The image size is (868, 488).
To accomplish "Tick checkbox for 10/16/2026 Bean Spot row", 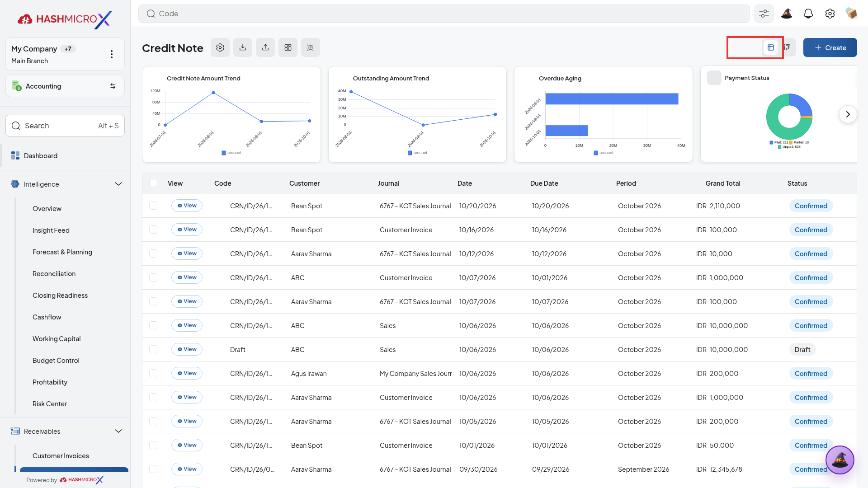I will [x=153, y=230].
